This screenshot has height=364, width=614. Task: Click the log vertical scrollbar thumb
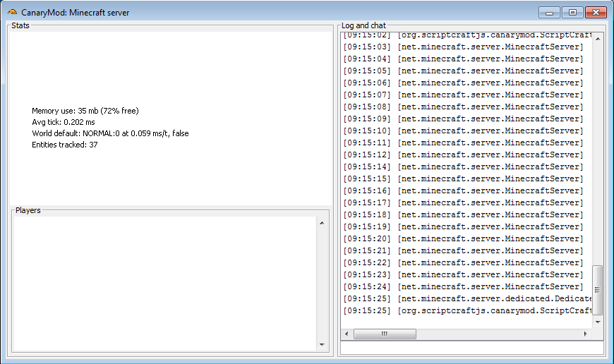598,290
